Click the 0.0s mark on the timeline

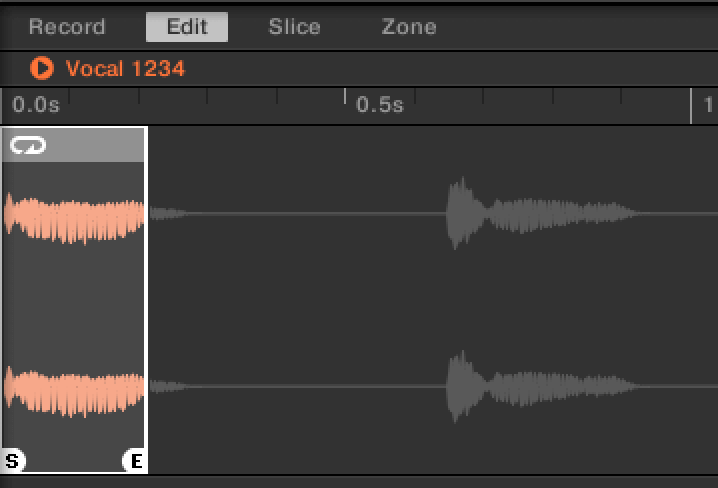pos(35,105)
